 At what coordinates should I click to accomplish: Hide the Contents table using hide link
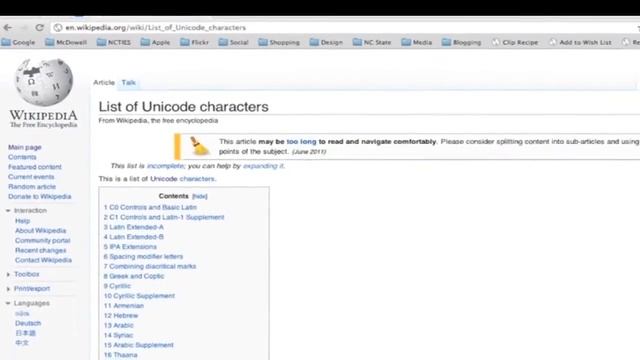click(x=200, y=196)
